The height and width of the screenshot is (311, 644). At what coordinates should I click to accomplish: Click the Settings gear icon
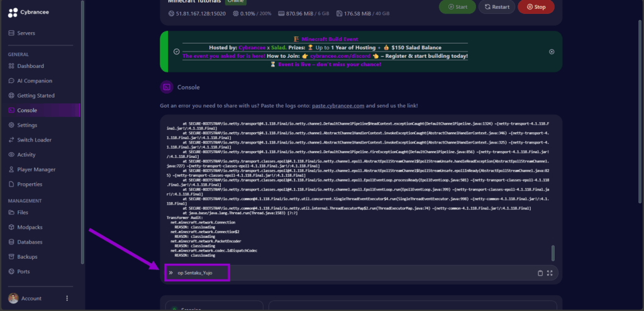[11, 125]
